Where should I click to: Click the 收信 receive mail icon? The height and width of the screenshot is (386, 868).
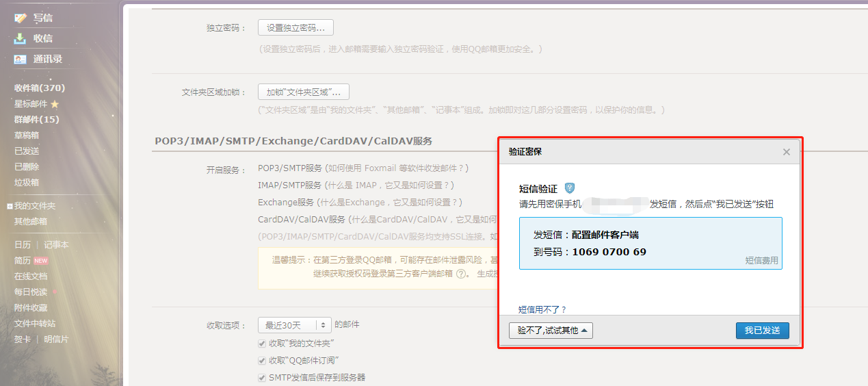(x=21, y=38)
